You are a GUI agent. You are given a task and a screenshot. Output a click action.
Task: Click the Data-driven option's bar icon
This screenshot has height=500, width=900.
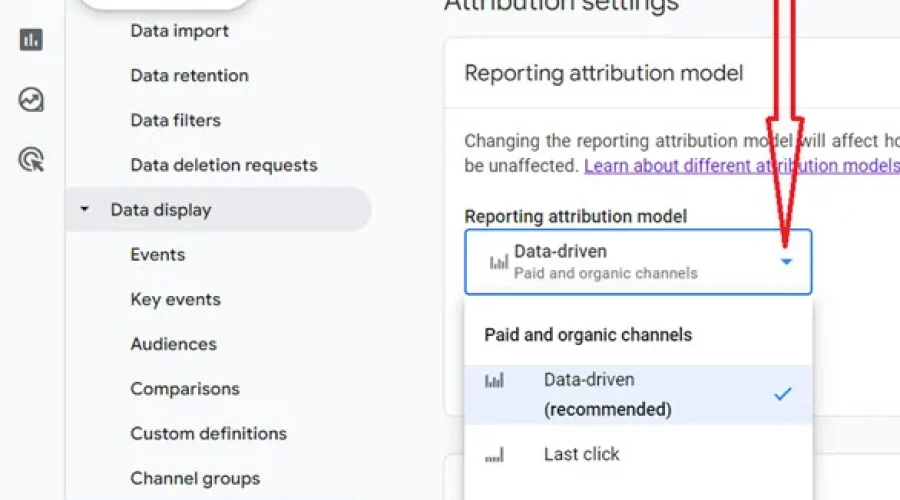pos(494,381)
